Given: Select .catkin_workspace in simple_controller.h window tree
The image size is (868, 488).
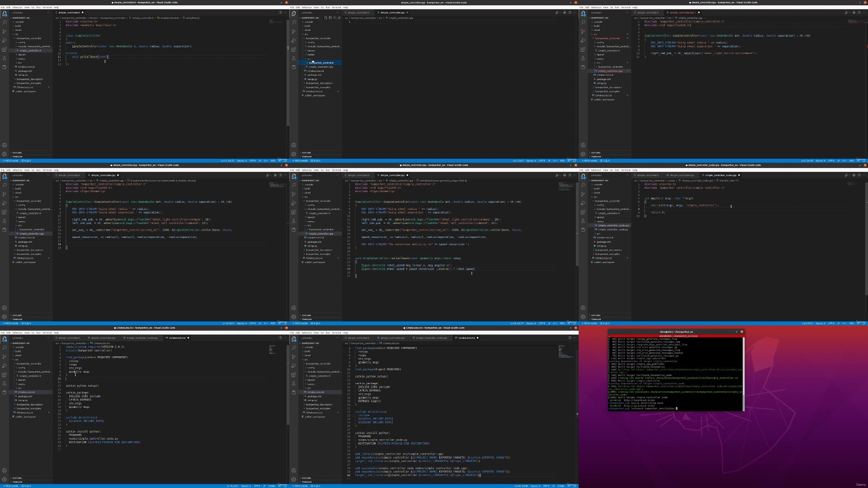Looking at the screenshot, I should [x=25, y=91].
